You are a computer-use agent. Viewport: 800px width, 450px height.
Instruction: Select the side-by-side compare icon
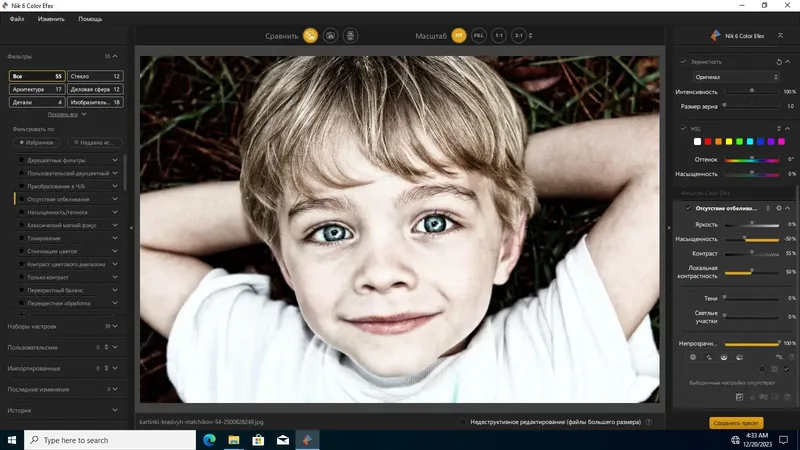tap(350, 36)
